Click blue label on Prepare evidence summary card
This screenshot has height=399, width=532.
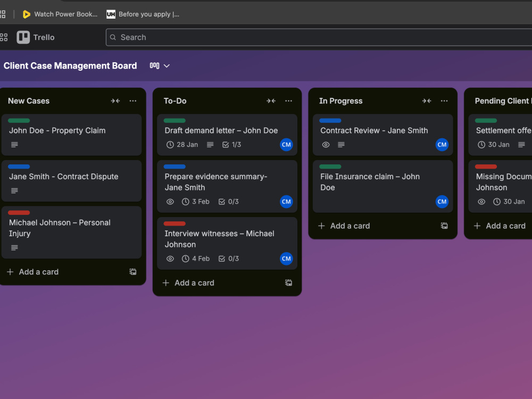tap(174, 167)
